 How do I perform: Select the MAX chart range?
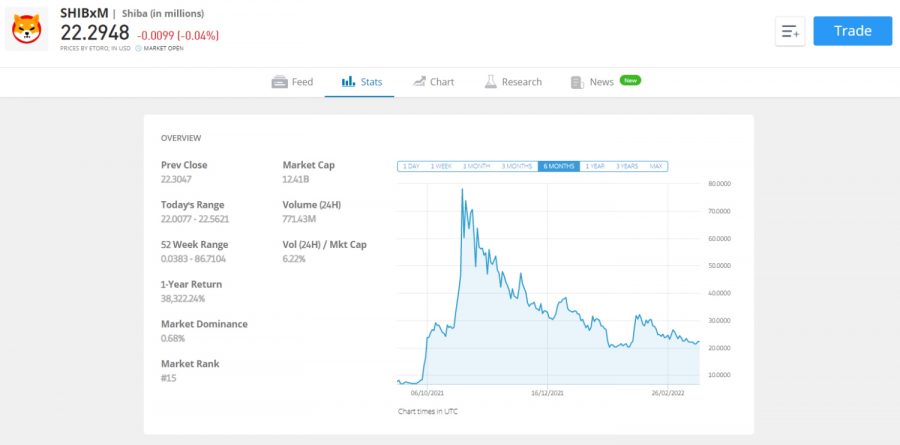pyautogui.click(x=655, y=167)
